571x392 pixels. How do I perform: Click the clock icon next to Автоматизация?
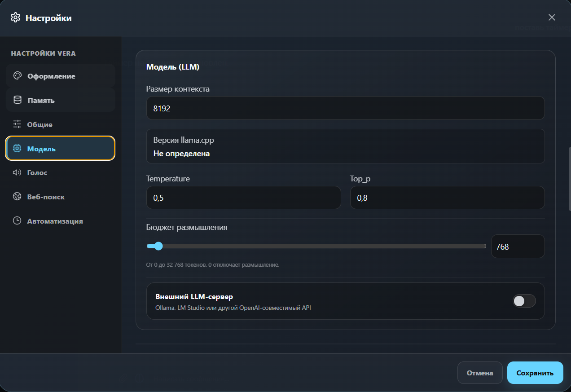point(17,221)
